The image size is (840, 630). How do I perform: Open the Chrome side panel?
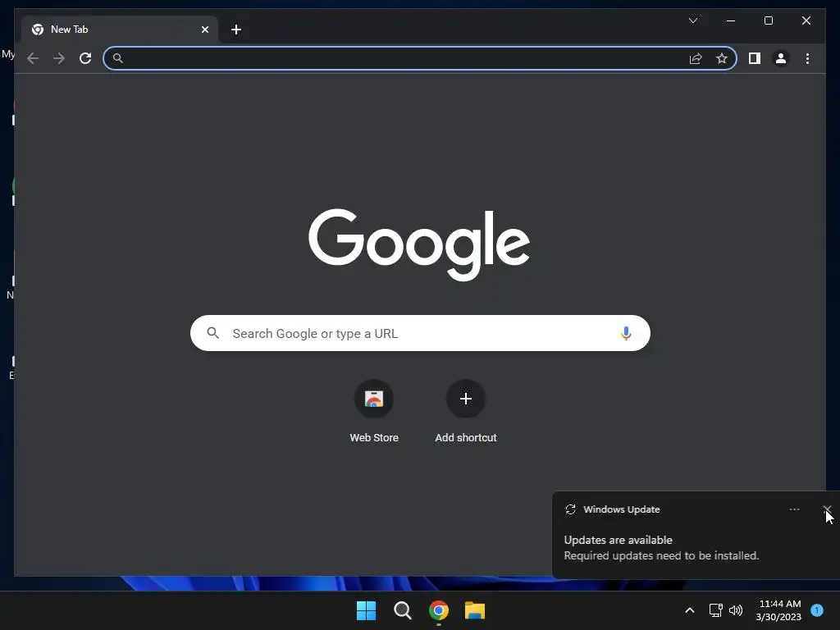pos(755,58)
